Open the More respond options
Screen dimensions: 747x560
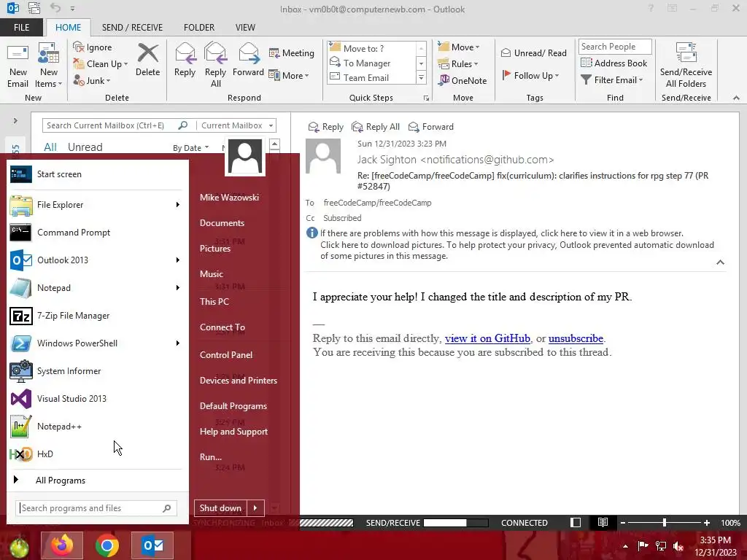(289, 75)
